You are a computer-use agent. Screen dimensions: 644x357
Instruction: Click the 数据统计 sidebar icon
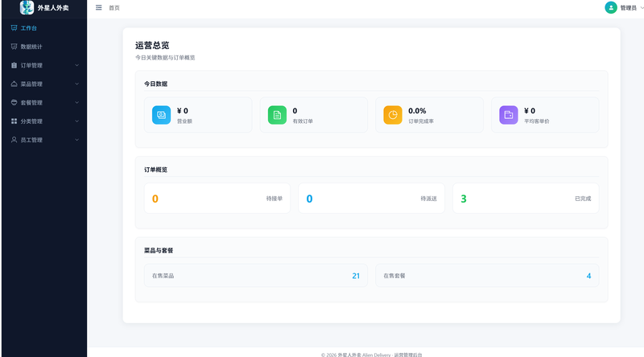pyautogui.click(x=14, y=47)
